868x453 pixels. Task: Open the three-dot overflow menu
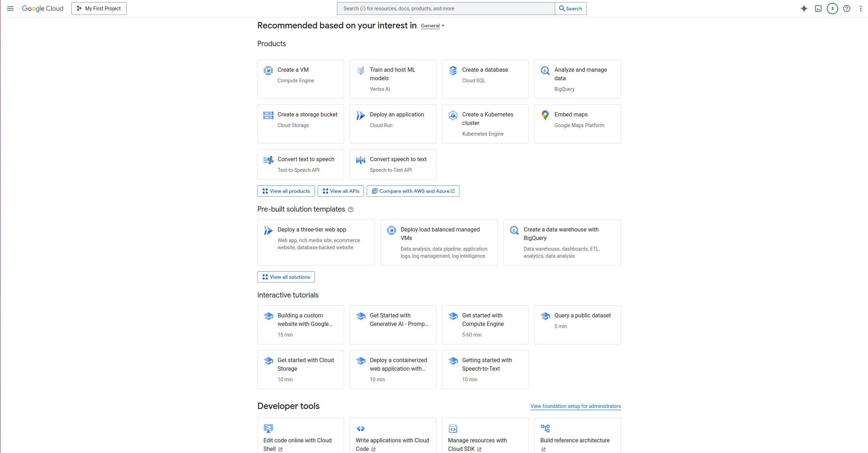tap(861, 8)
